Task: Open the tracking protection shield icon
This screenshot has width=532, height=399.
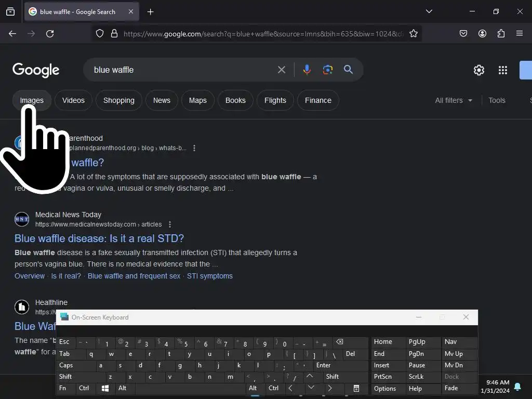Action: click(x=99, y=34)
